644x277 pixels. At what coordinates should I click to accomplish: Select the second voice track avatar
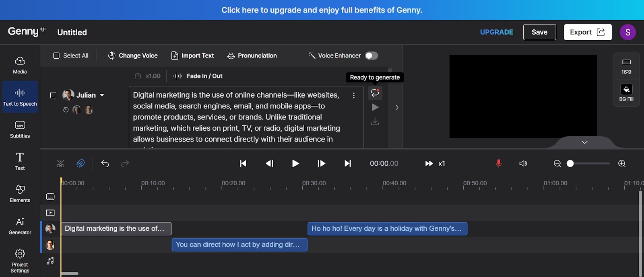click(50, 245)
